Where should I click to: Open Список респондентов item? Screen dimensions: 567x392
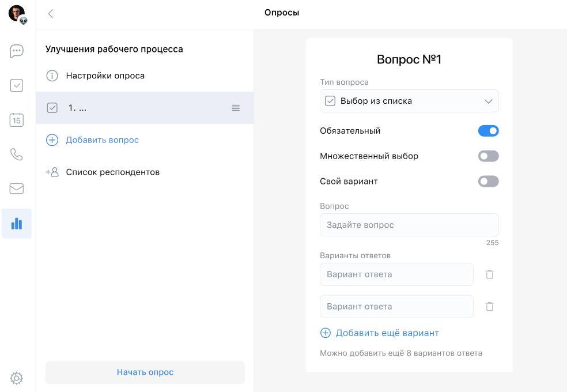(112, 172)
